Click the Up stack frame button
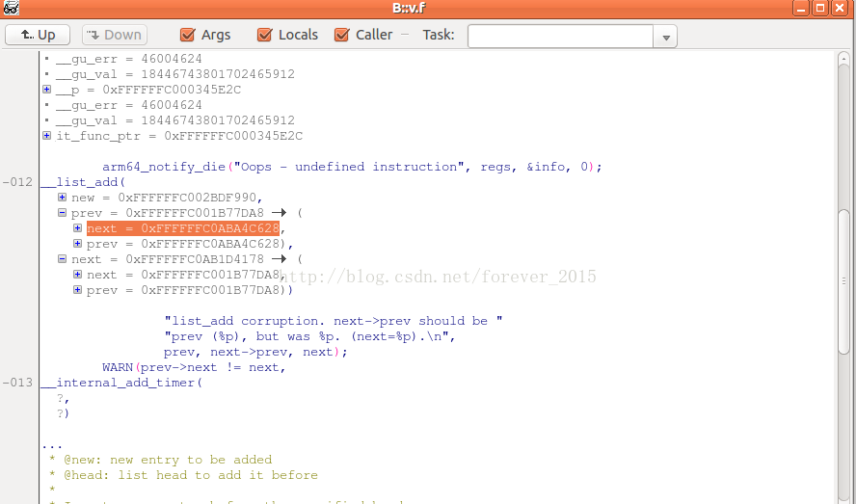Viewport: 856px width, 504px height. pos(38,35)
